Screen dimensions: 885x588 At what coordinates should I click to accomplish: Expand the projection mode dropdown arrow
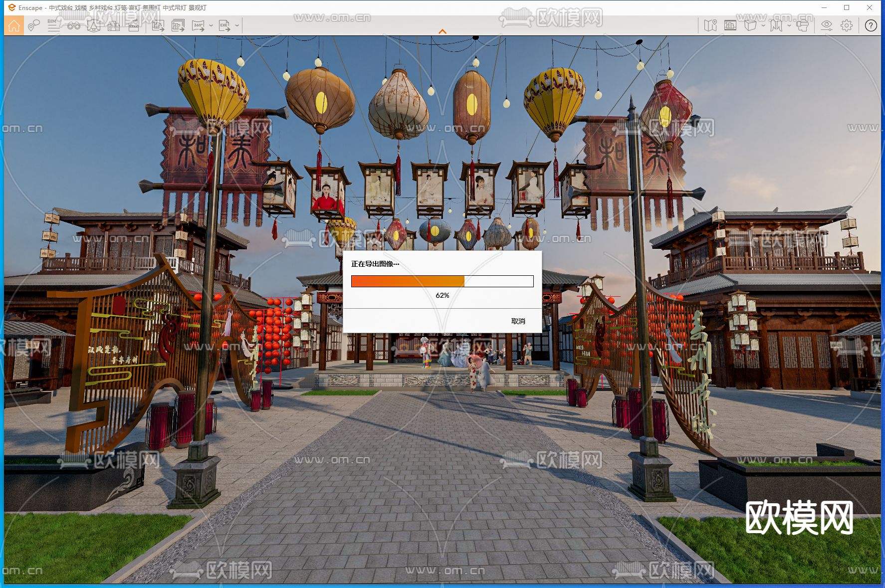coord(763,25)
